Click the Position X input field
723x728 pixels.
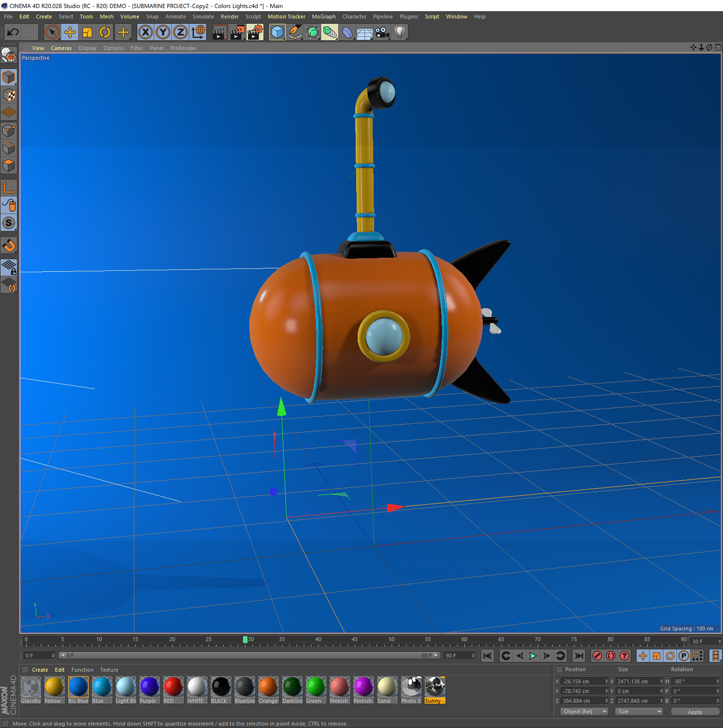(x=582, y=681)
